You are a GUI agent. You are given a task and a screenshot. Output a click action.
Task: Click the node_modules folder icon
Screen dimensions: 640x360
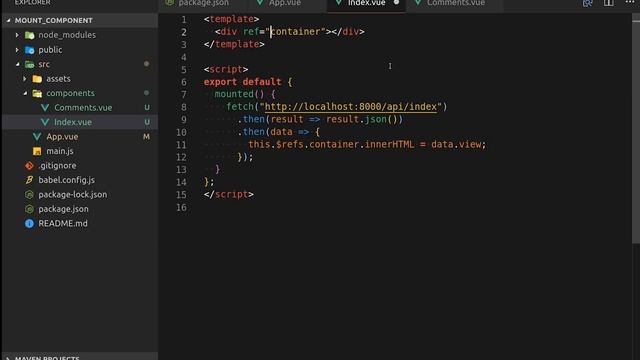[29, 35]
